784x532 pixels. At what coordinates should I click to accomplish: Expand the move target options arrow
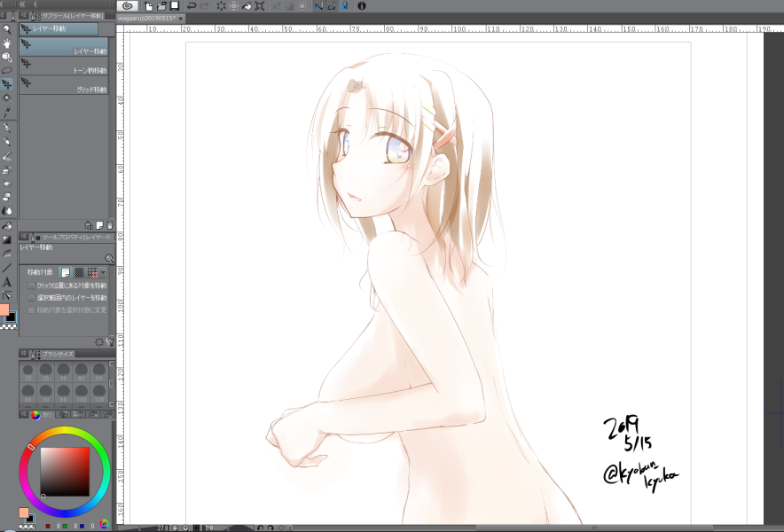click(x=103, y=272)
